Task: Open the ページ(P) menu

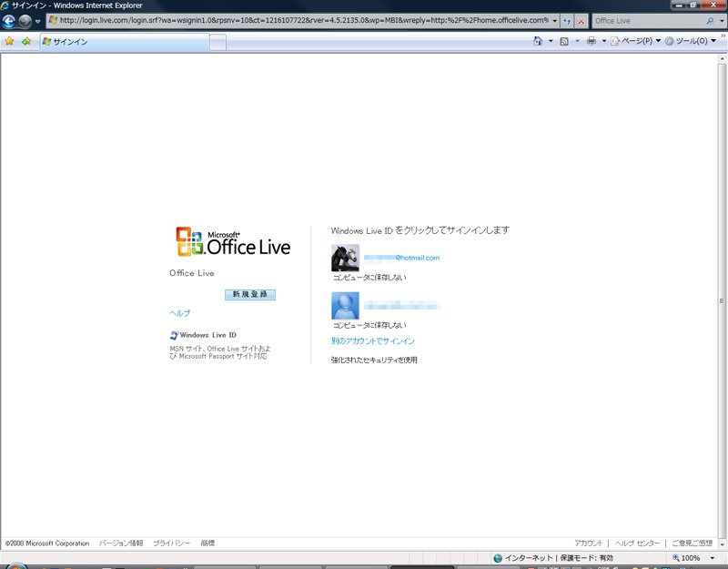Action: tap(635, 41)
